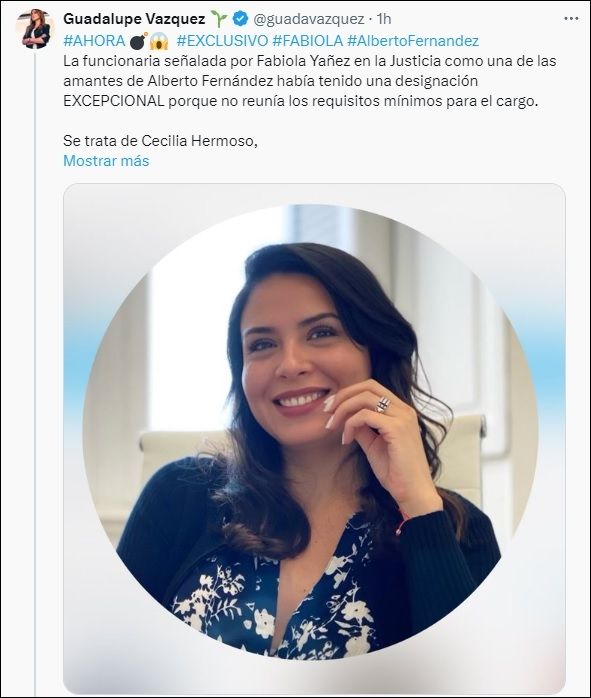The image size is (591, 698).
Task: Open the #AHORA hashtag
Action: (x=94, y=41)
